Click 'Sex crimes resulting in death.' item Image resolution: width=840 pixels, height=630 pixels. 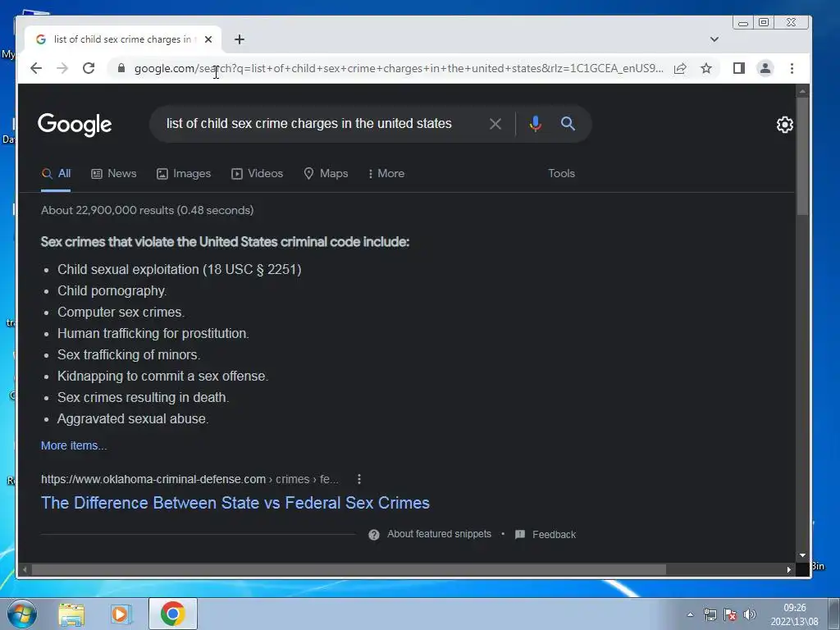click(143, 398)
